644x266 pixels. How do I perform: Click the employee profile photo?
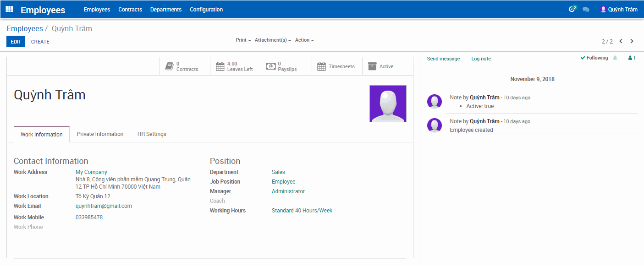click(388, 103)
